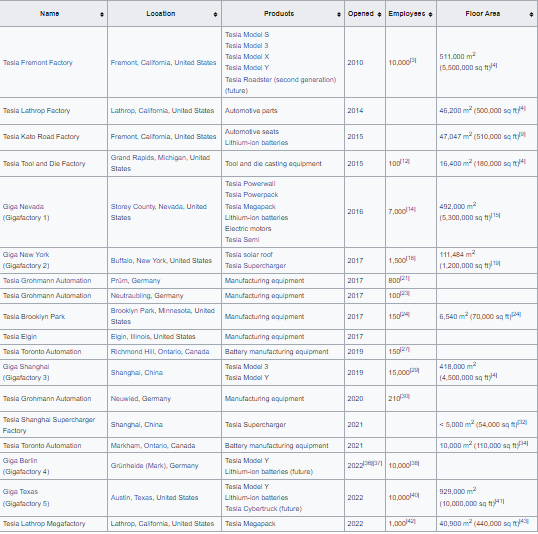The width and height of the screenshot is (538, 534).
Task: Open Tesla Roadster (second generation) link
Action: (280, 80)
